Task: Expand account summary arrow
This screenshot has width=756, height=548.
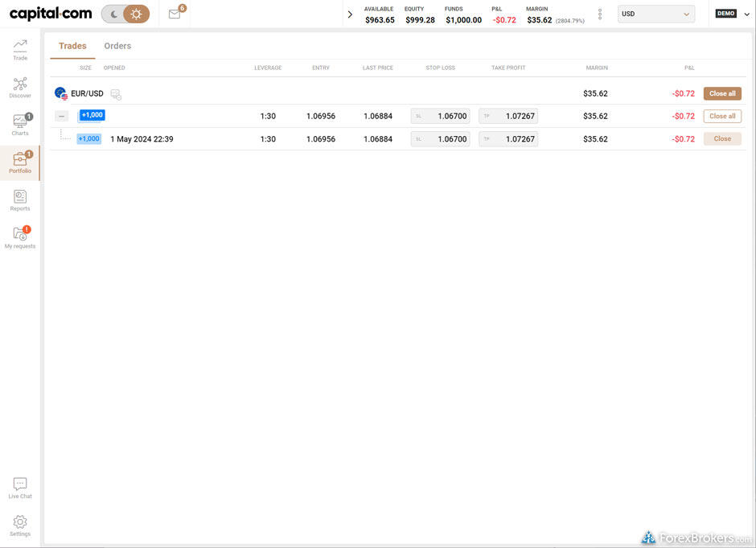Action: 350,14
